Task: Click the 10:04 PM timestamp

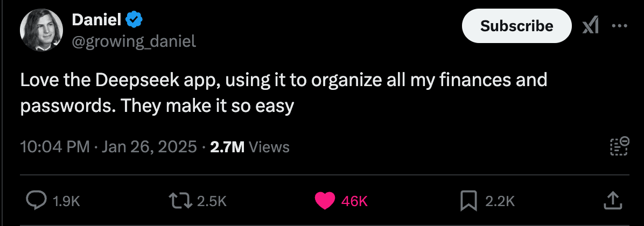Action: pyautogui.click(x=55, y=147)
